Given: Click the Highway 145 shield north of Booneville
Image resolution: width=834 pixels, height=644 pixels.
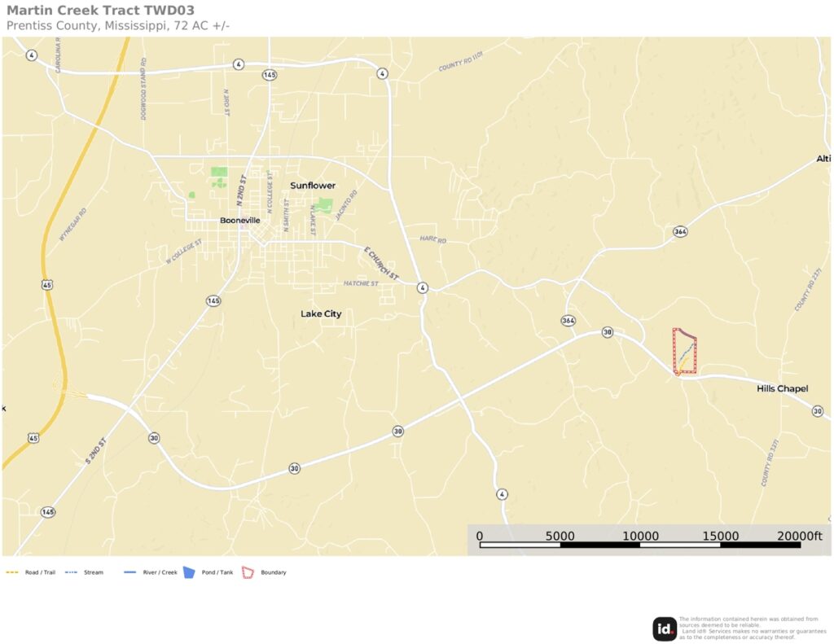Looking at the screenshot, I should tap(270, 75).
